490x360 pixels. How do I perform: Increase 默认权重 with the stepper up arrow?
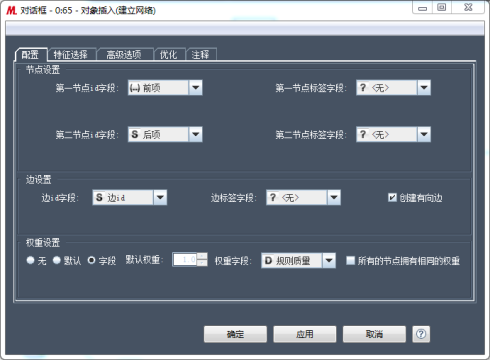click(202, 256)
